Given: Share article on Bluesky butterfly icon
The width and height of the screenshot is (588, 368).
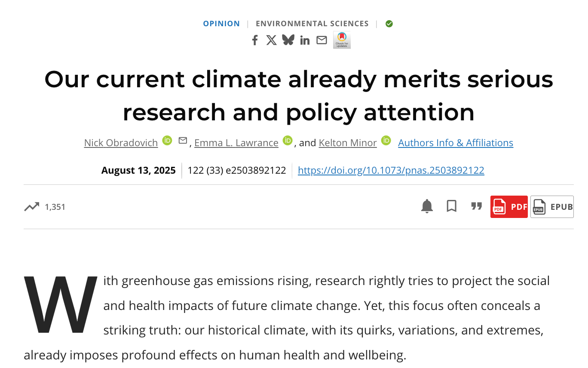Looking at the screenshot, I should 288,40.
